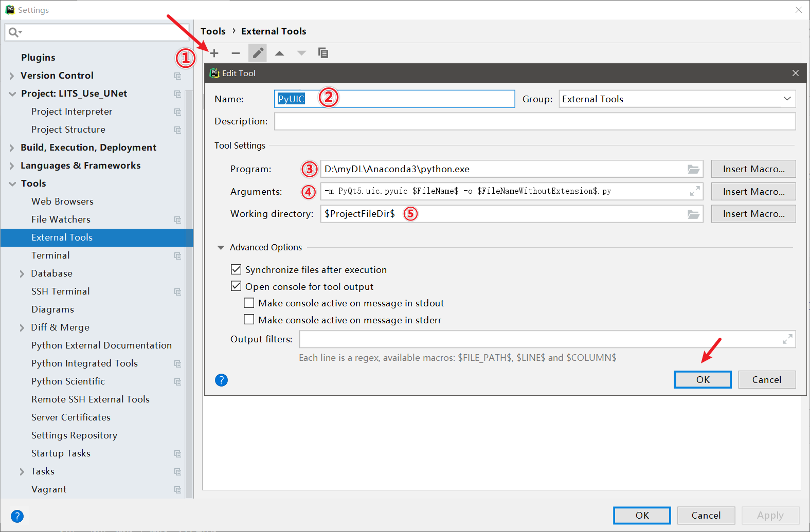This screenshot has height=532, width=810.
Task: Collapse the Advanced Options section
Action: (x=221, y=248)
